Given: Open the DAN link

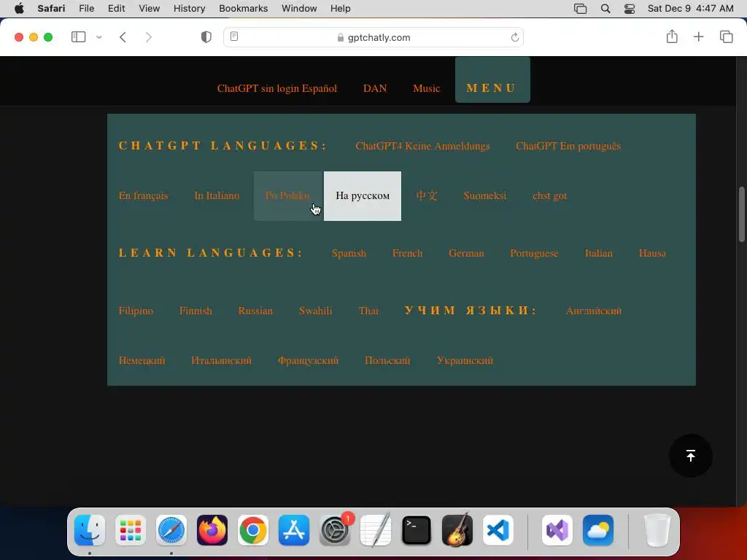Looking at the screenshot, I should tap(375, 88).
